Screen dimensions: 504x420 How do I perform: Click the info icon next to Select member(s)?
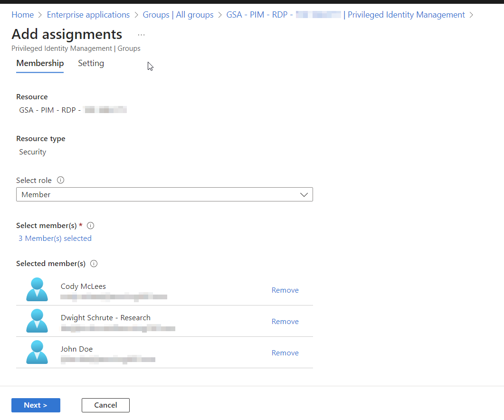(x=91, y=225)
